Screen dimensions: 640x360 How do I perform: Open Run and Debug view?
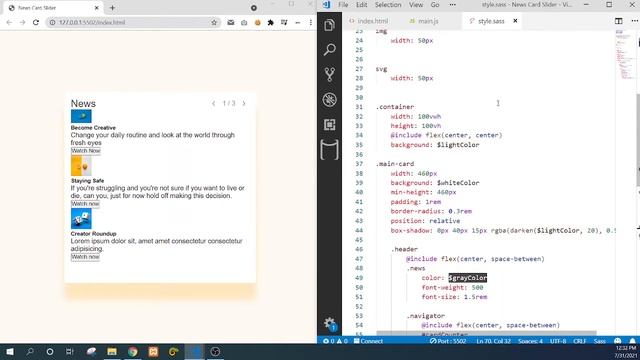point(329,100)
